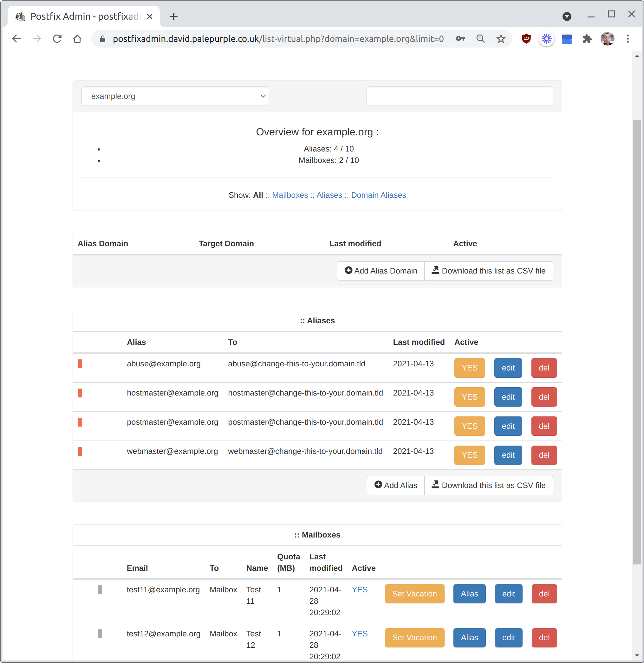Click the red square icon for hostmaster alias

81,393
